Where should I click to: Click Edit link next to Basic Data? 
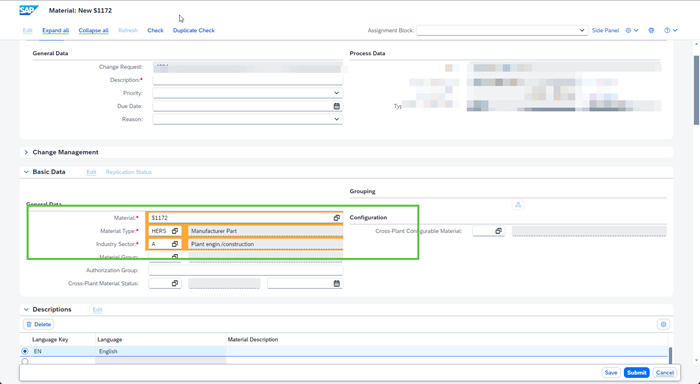coord(91,172)
